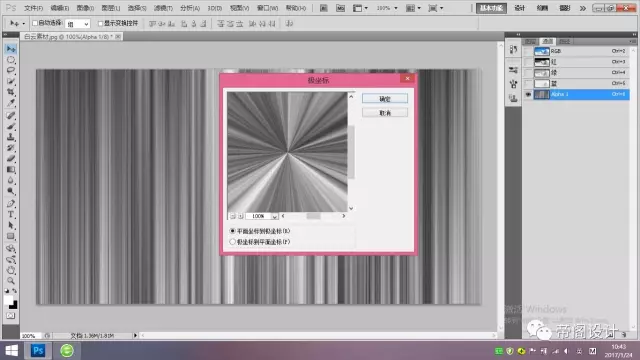The width and height of the screenshot is (640, 360).
Task: Select the Path Selection tool
Action: click(x=11, y=225)
